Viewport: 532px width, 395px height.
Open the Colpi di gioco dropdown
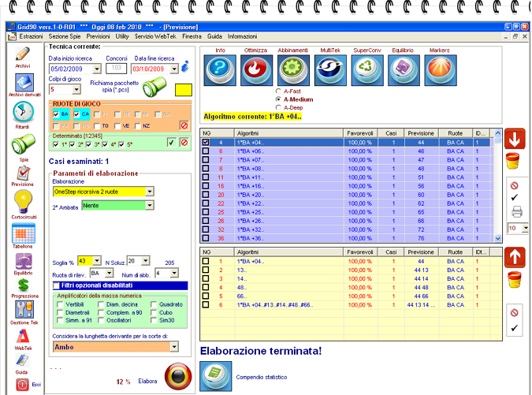tap(76, 90)
